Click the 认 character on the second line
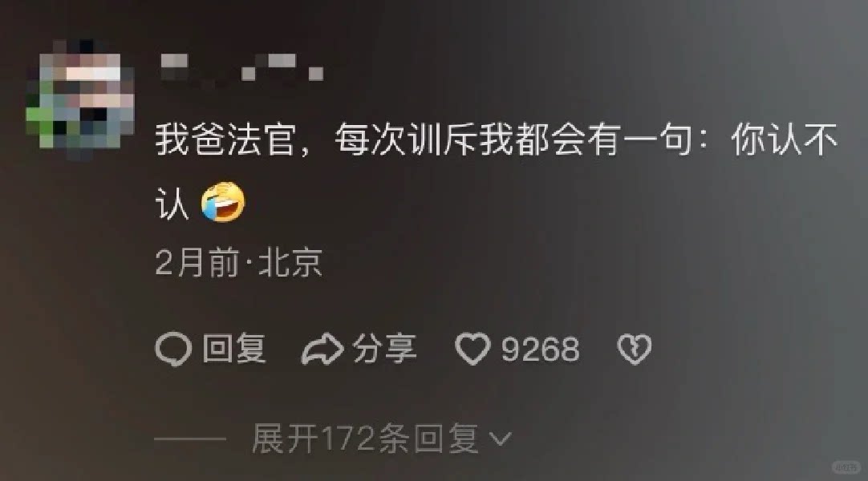 click(172, 204)
